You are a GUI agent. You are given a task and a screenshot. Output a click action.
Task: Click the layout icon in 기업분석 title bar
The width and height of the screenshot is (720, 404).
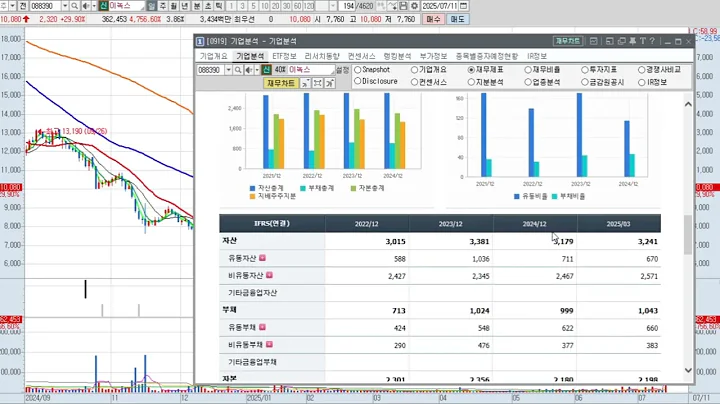[x=609, y=41]
